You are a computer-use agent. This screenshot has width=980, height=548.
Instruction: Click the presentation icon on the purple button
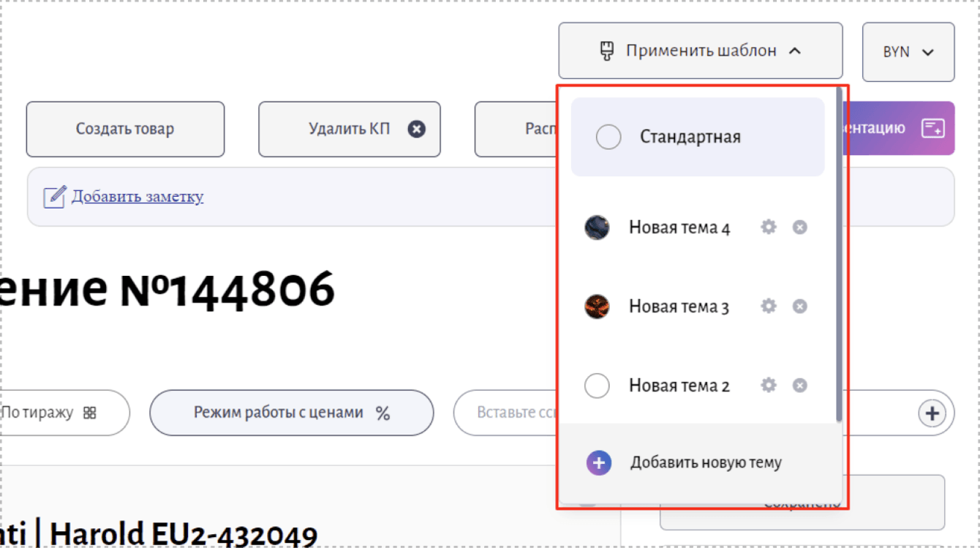[x=932, y=128]
